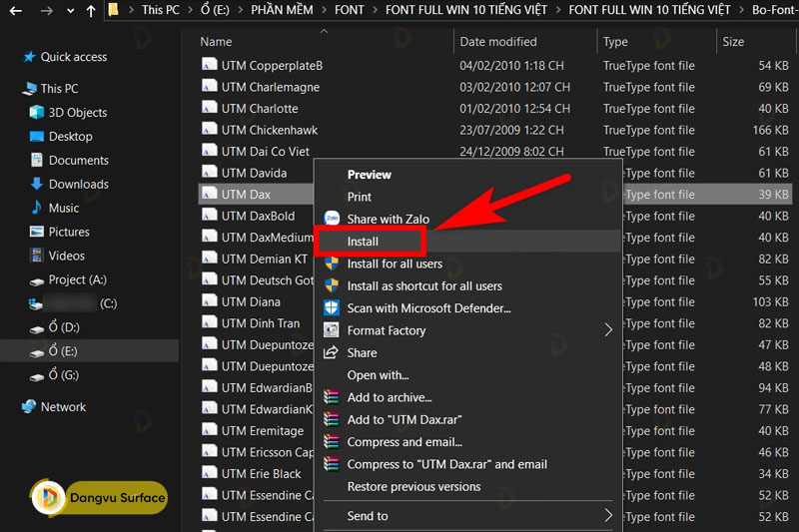Image resolution: width=799 pixels, height=532 pixels.
Task: Choose Install from the context menu
Action: pyautogui.click(x=363, y=242)
